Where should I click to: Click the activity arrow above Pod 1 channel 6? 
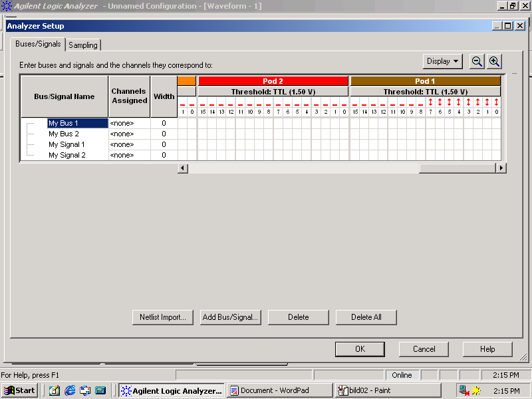(x=440, y=102)
